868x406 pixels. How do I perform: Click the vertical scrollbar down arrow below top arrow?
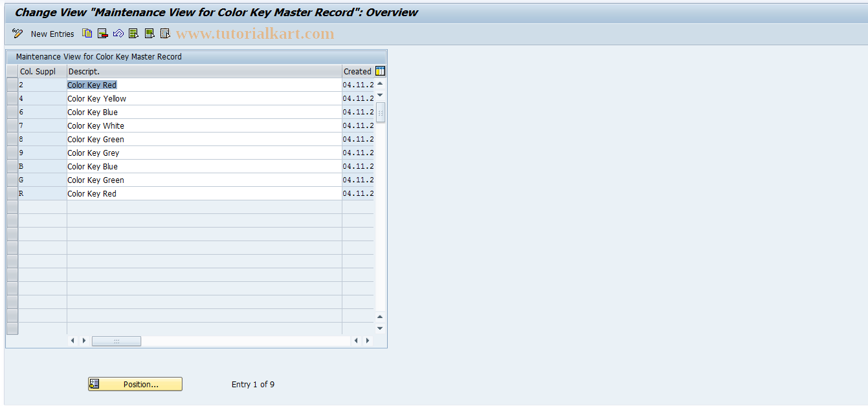click(x=380, y=95)
